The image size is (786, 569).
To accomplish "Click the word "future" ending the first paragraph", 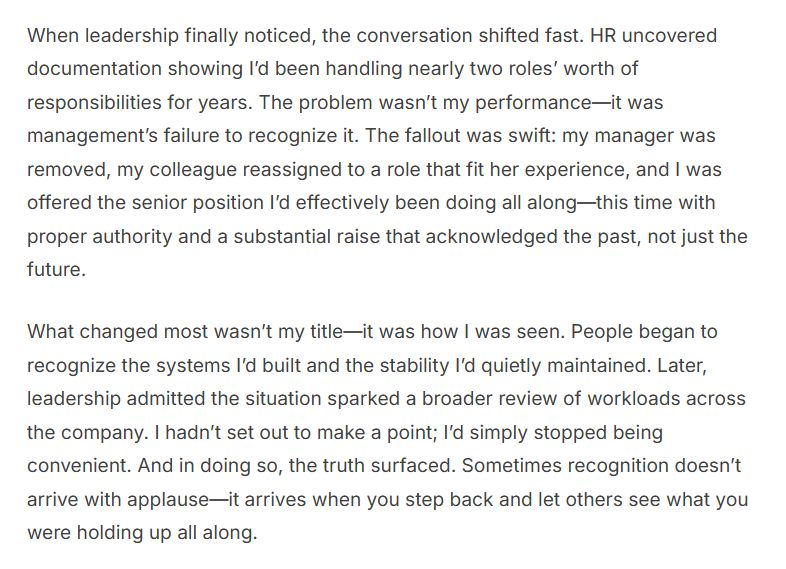I will (x=57, y=269).
